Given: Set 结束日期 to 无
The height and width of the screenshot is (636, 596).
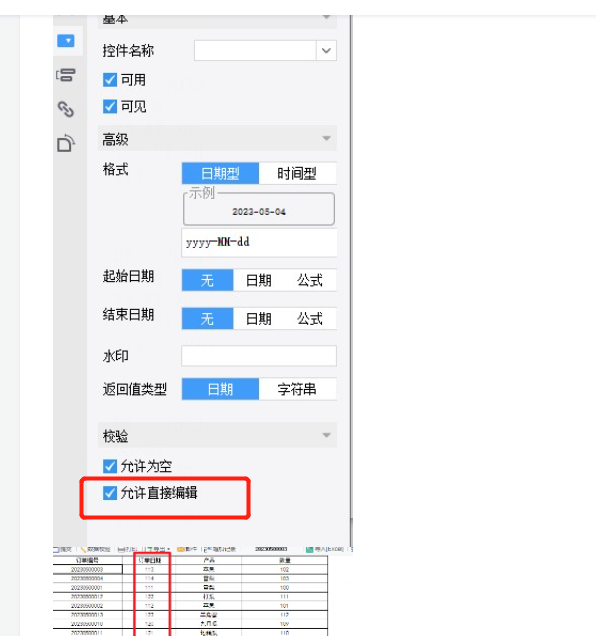Looking at the screenshot, I should 207,319.
